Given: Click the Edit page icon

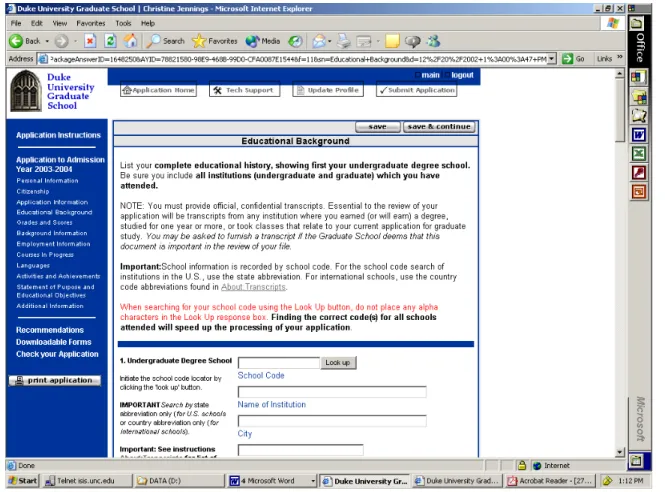Looking at the screenshot, I should click(364, 41).
